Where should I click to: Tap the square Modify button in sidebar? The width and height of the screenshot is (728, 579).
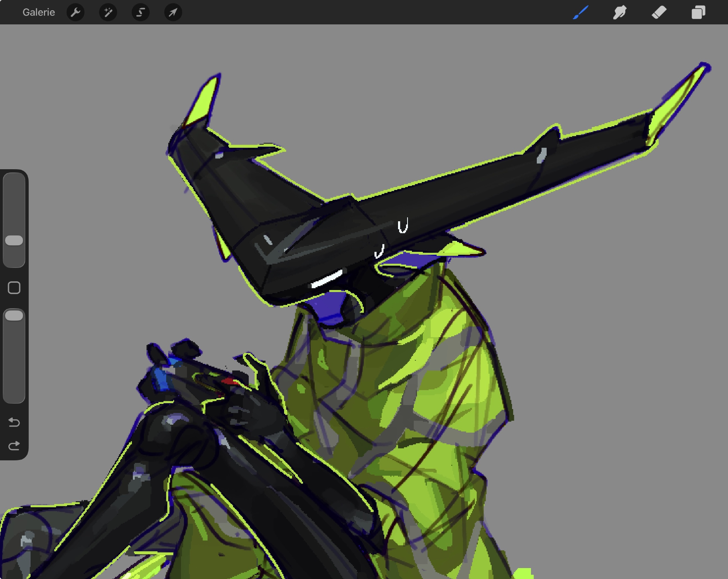click(14, 288)
